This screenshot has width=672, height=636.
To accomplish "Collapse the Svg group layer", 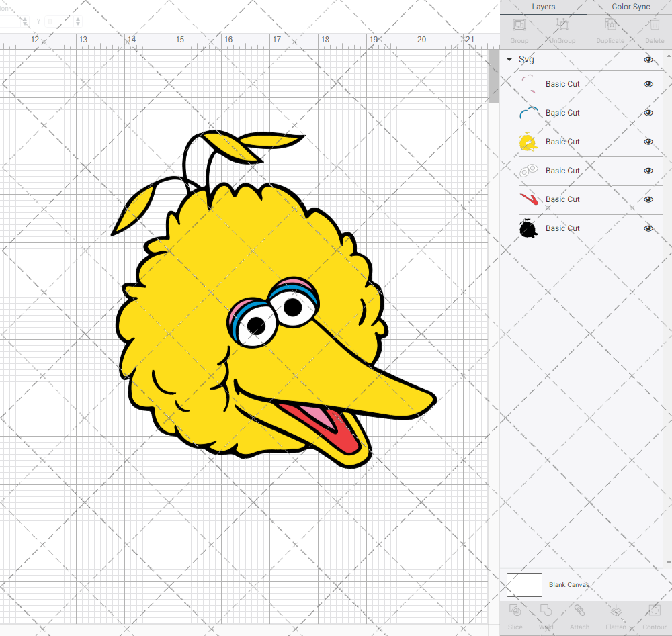I will [509, 60].
